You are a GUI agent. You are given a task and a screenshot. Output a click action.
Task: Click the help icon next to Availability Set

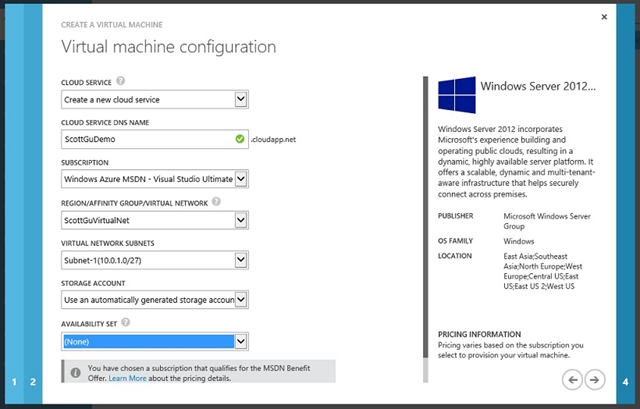click(126, 322)
